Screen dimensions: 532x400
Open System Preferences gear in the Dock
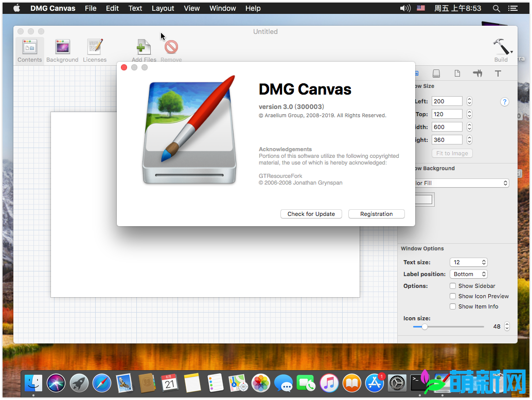[397, 383]
